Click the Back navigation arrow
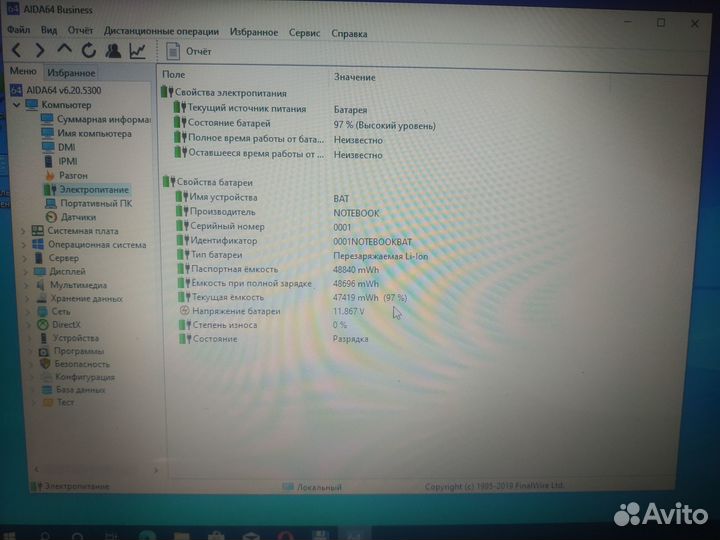Image resolution: width=720 pixels, height=540 pixels. click(x=17, y=50)
